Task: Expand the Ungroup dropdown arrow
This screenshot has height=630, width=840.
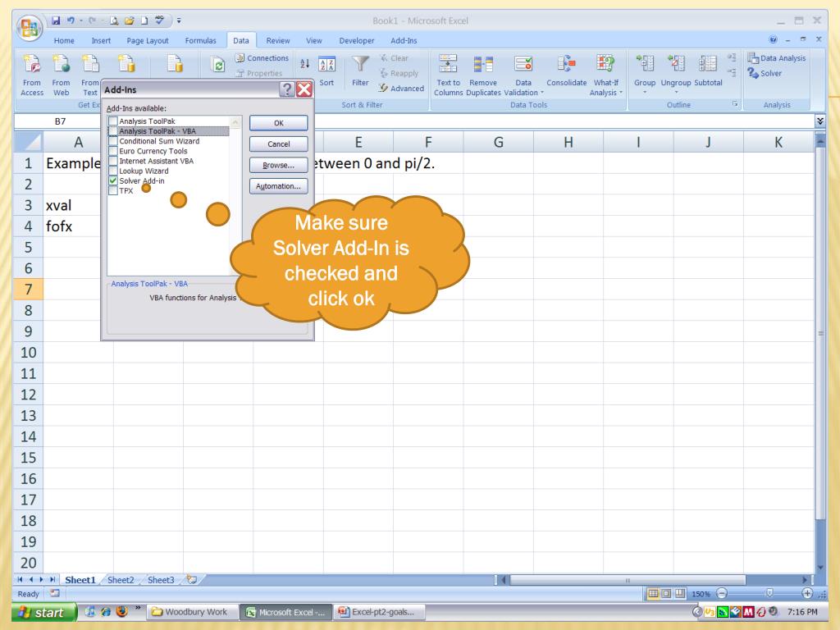Action: (x=676, y=92)
